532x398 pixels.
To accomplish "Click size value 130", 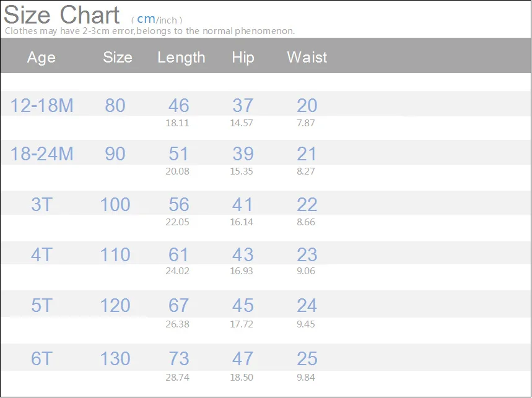I will click(115, 359).
